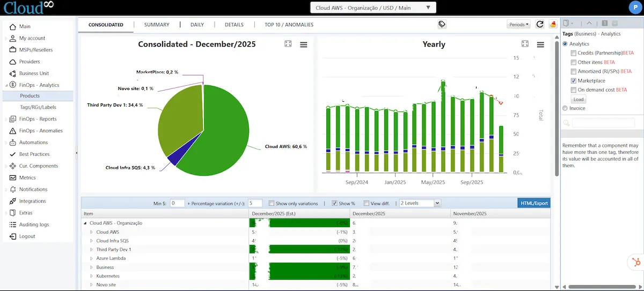Enable Other itens checkbox
Image resolution: width=644 pixels, height=291 pixels.
[x=574, y=62]
